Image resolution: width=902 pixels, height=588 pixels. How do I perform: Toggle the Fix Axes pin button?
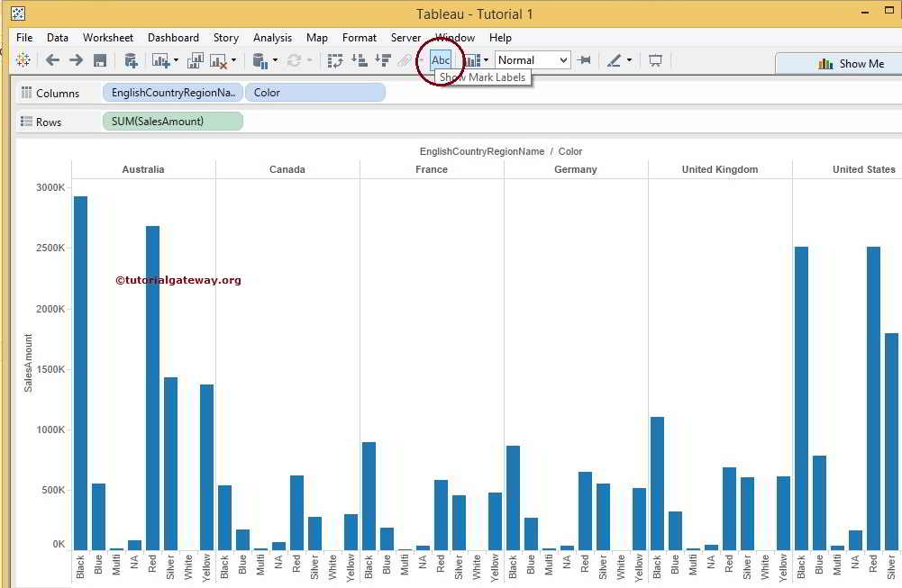pos(584,60)
